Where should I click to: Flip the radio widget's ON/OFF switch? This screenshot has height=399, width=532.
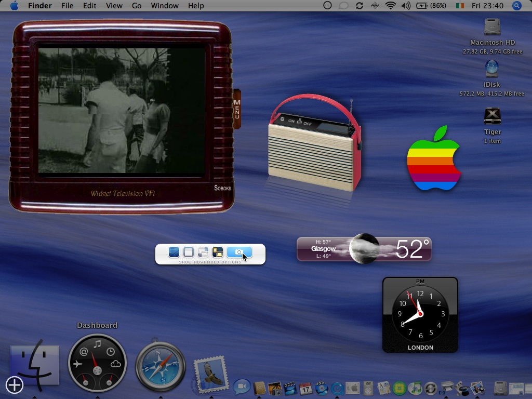tap(299, 121)
